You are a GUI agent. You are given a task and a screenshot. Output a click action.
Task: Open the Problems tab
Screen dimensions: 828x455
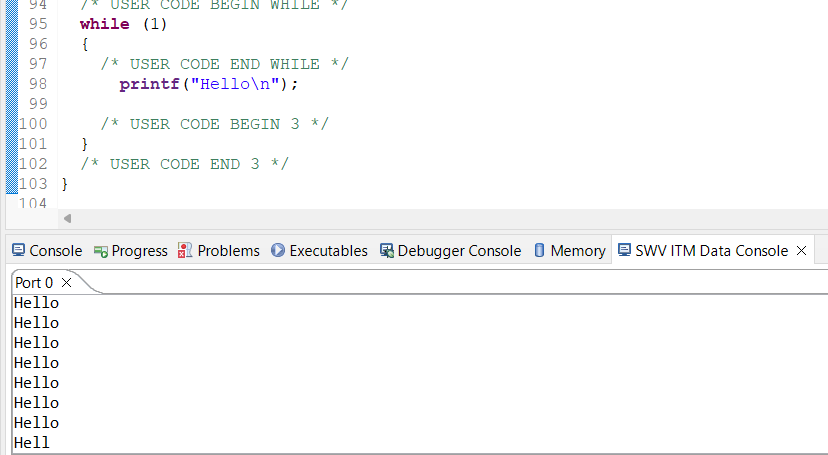click(219, 251)
